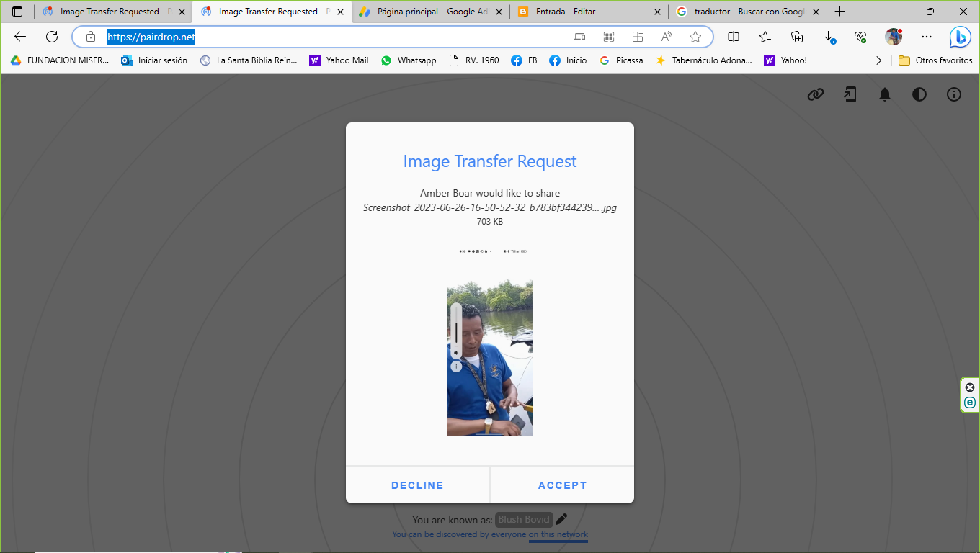The width and height of the screenshot is (980, 553).
Task: Open the read aloud icon
Action: (667, 37)
